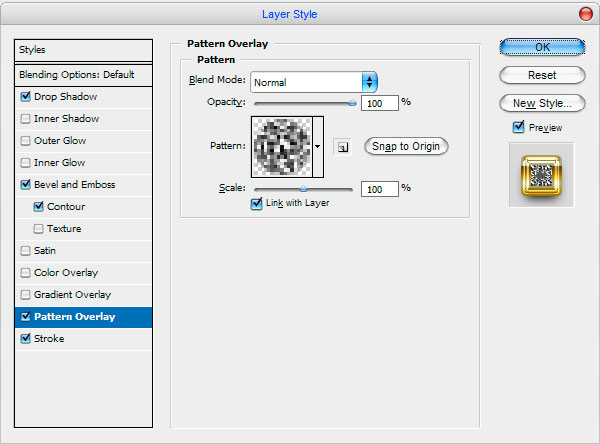Click the style preview thumbnail with gold frame

[541, 175]
